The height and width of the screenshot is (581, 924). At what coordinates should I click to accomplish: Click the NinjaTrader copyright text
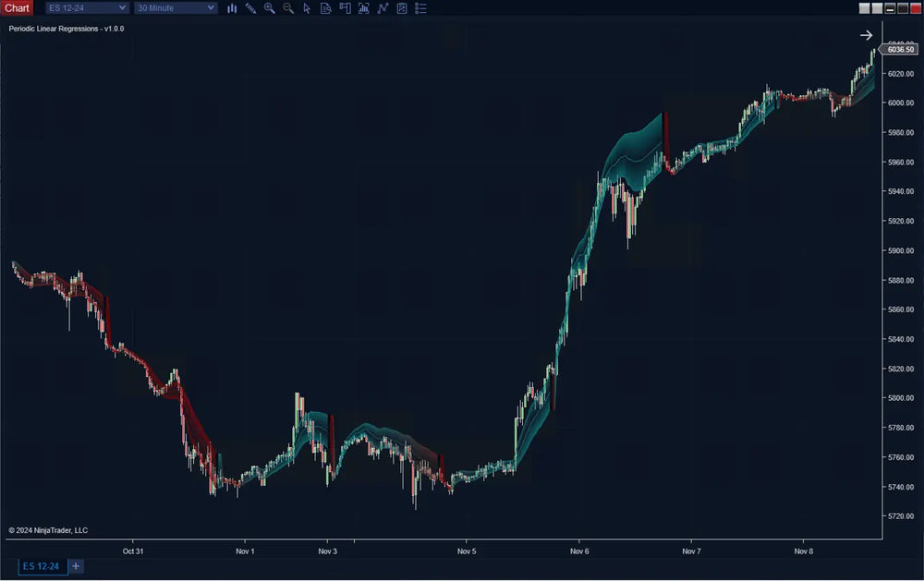click(46, 530)
